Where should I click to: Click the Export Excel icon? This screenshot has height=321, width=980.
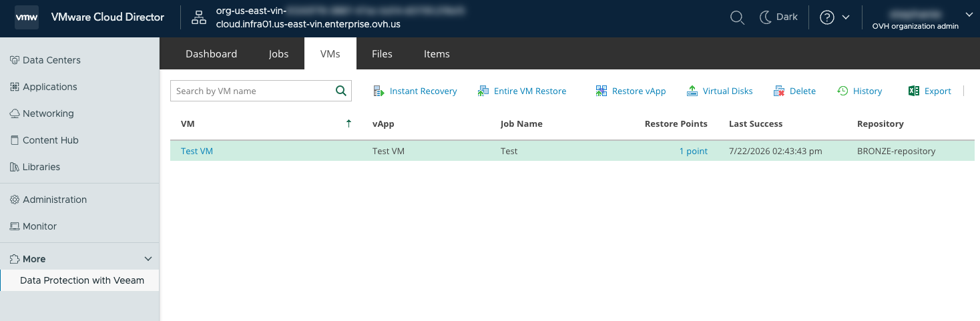coord(914,91)
